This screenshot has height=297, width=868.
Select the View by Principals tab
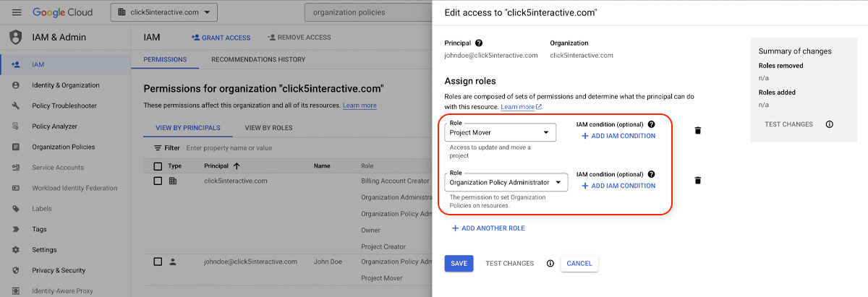188,128
